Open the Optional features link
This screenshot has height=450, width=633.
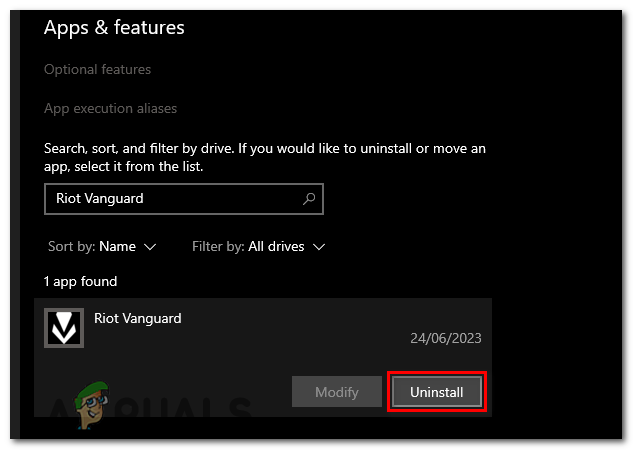(x=97, y=69)
